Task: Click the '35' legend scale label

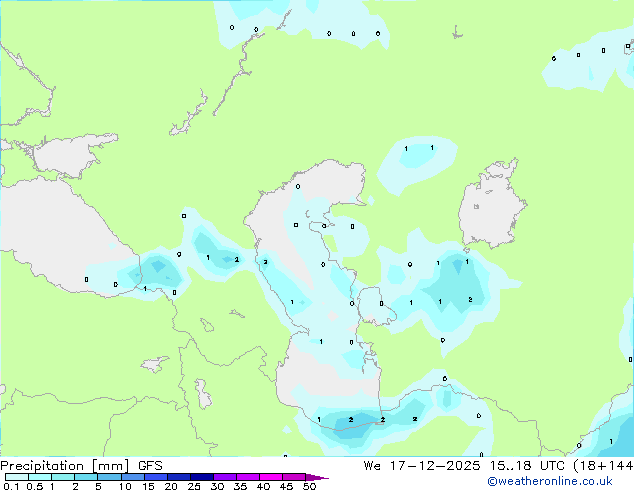Action: [240, 486]
